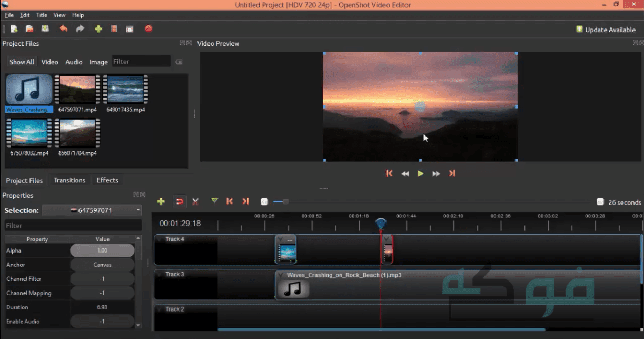Import files with the green plus toolbar icon

(98, 29)
